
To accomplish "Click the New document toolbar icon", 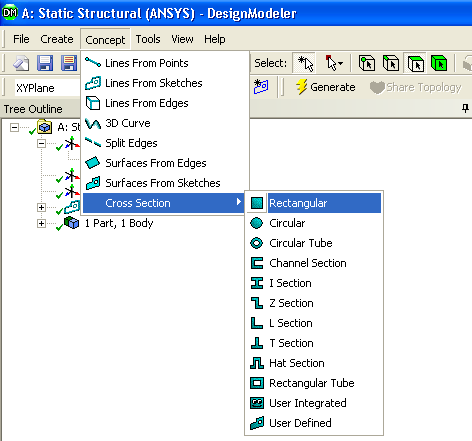I will (x=21, y=63).
